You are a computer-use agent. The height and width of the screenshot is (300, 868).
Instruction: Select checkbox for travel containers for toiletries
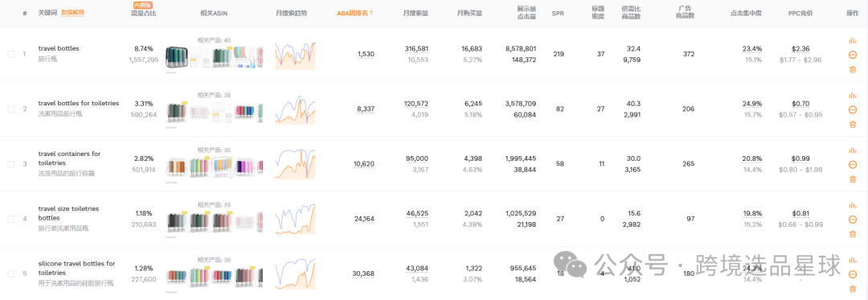(x=11, y=164)
